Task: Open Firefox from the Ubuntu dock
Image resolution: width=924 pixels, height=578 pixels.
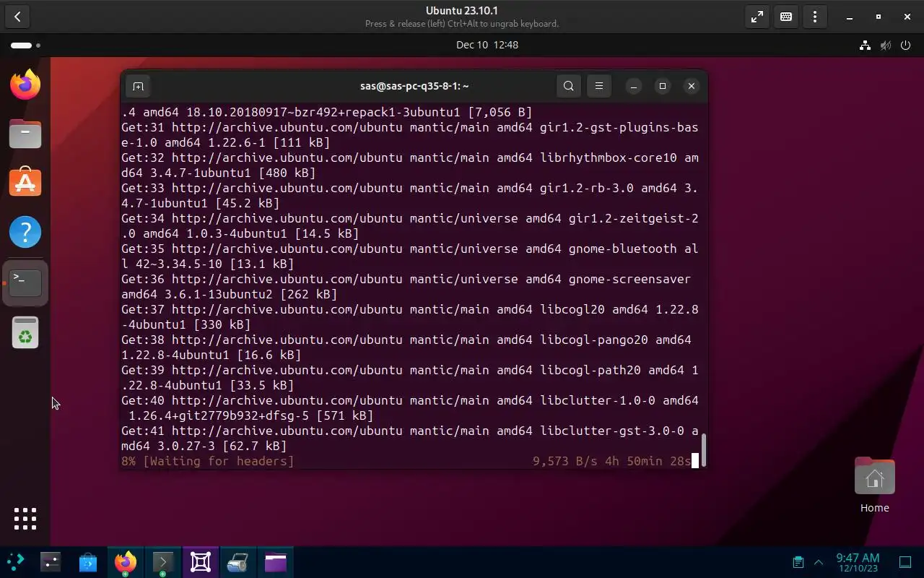Action: pos(25,85)
